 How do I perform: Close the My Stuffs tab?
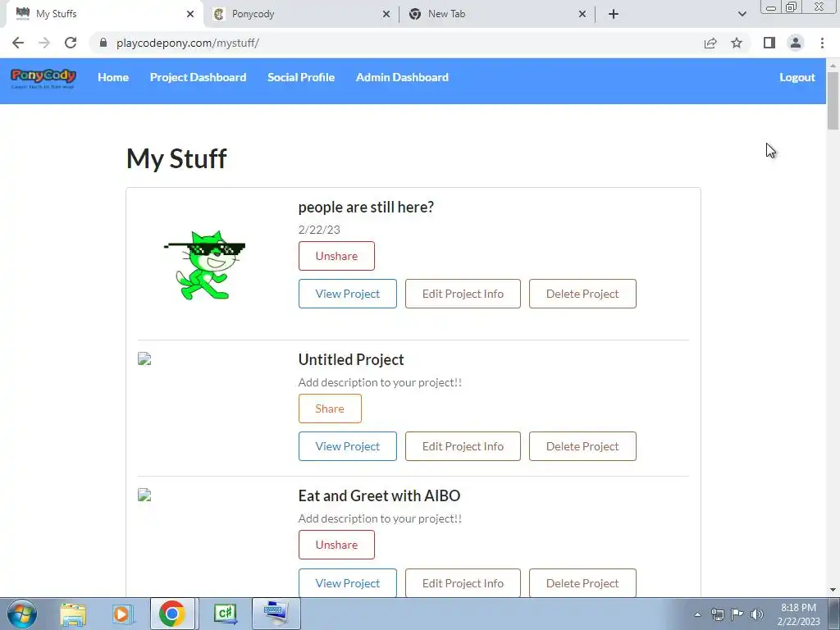(x=190, y=14)
